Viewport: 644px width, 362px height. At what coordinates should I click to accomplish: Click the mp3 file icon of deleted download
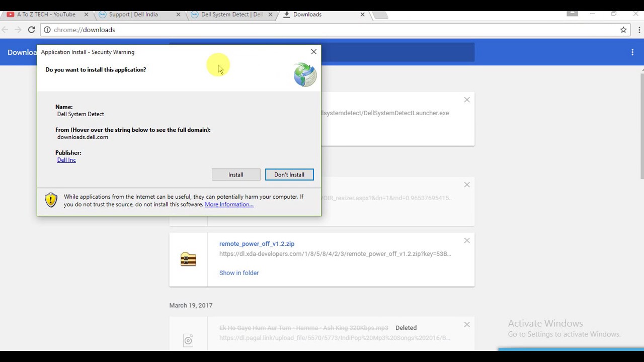click(188, 341)
